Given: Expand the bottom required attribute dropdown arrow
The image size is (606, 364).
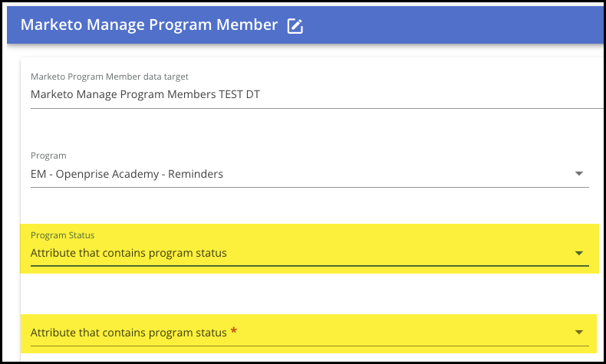Looking at the screenshot, I should (x=578, y=332).
